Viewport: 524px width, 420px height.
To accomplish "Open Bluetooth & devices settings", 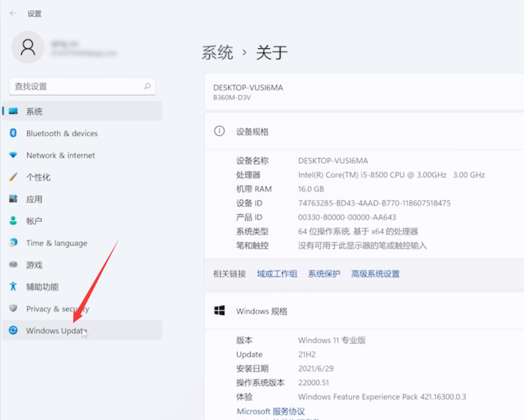I will click(82, 133).
